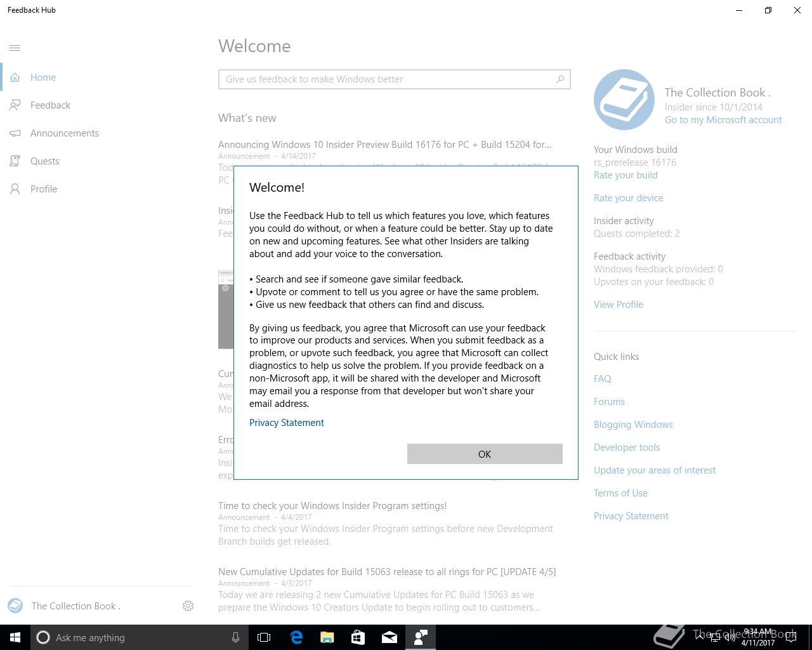
Task: Open Mail app from taskbar
Action: point(390,637)
